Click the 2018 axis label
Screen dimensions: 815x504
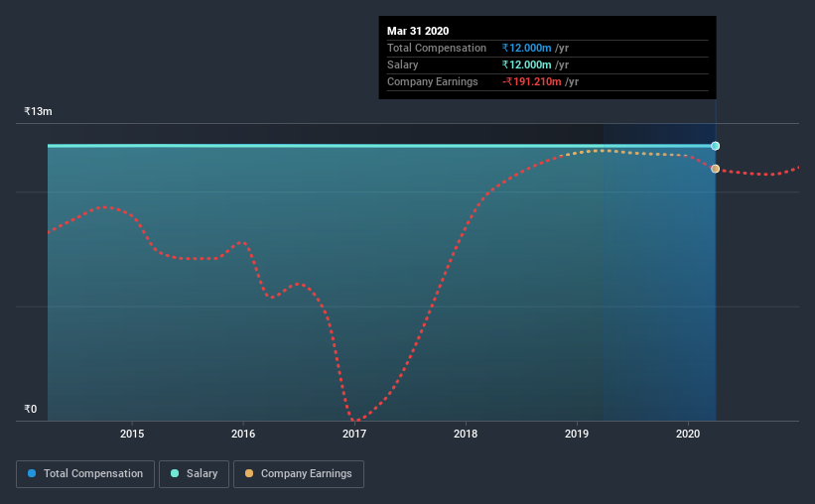[466, 434]
